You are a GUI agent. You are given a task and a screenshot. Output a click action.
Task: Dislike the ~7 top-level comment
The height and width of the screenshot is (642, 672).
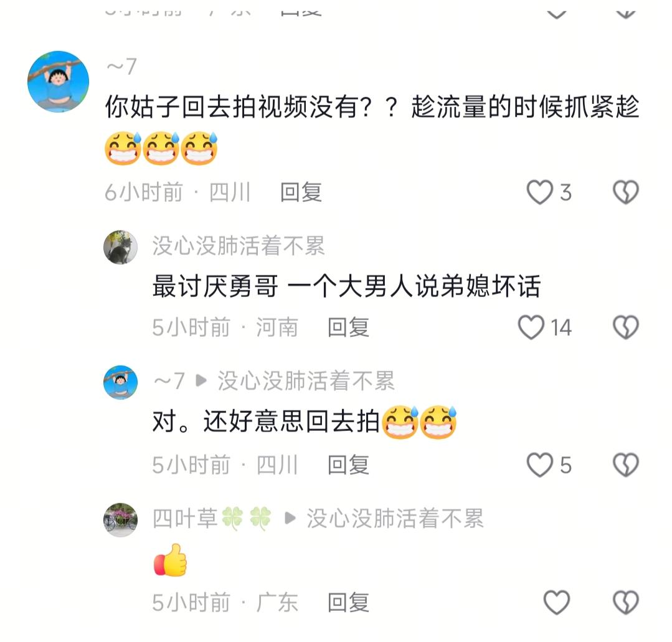point(626,192)
